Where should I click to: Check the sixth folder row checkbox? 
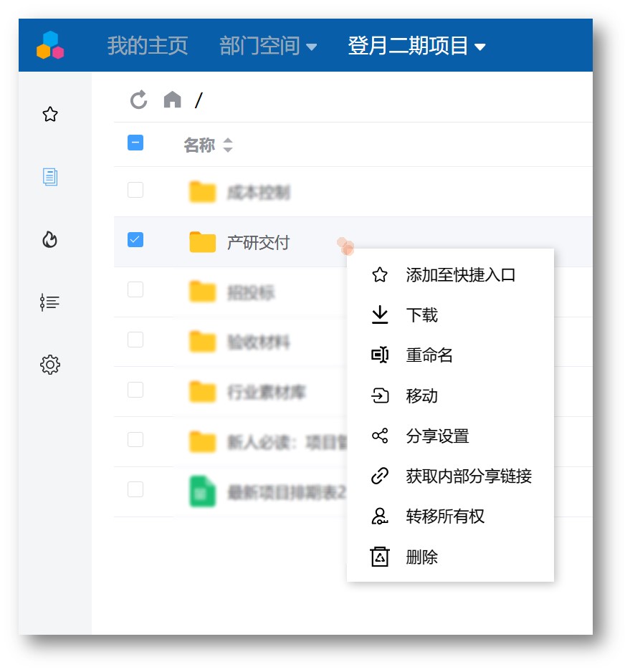[135, 440]
